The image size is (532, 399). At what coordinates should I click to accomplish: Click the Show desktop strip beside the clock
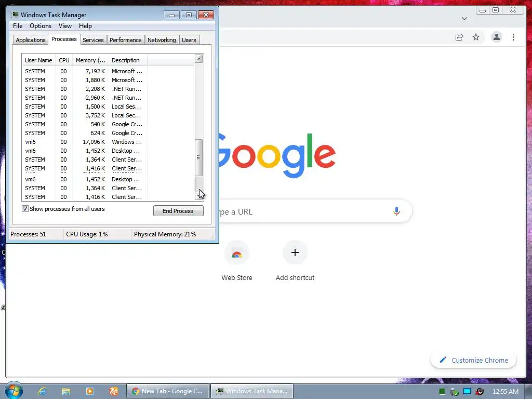[528, 391]
